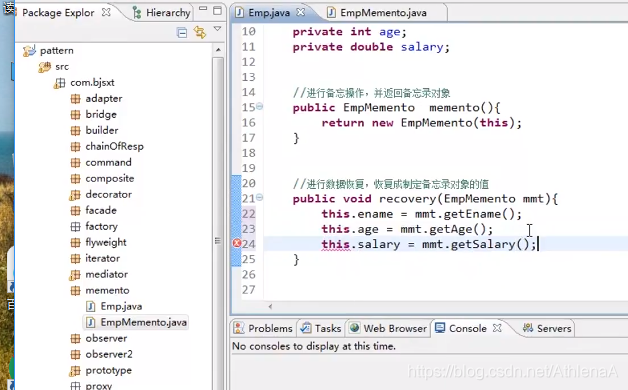628x390 pixels.
Task: Open the chainOfResp package
Action: 114,147
